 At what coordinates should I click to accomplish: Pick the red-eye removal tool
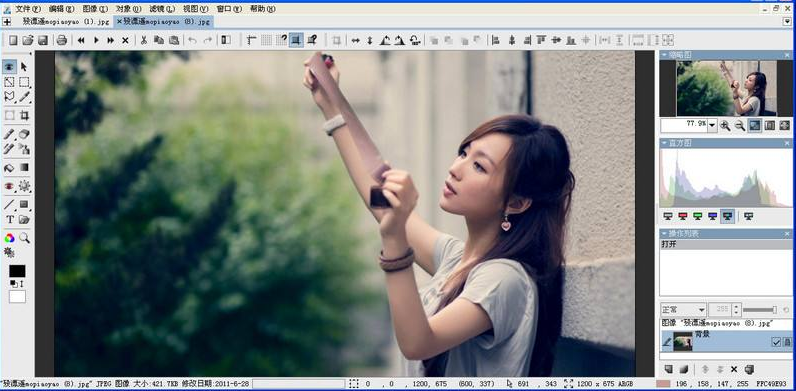(x=9, y=186)
